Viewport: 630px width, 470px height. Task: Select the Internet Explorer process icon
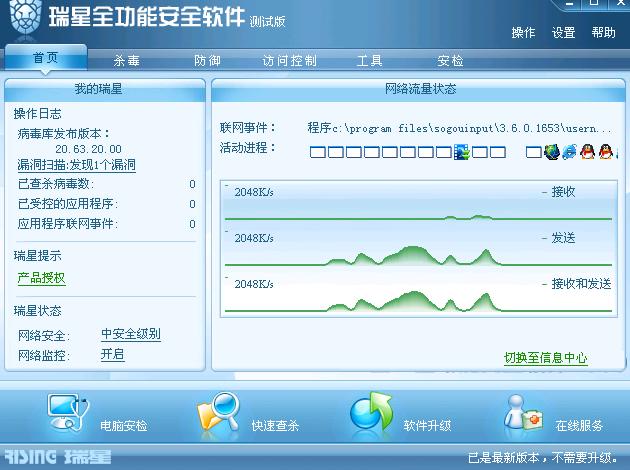(569, 152)
